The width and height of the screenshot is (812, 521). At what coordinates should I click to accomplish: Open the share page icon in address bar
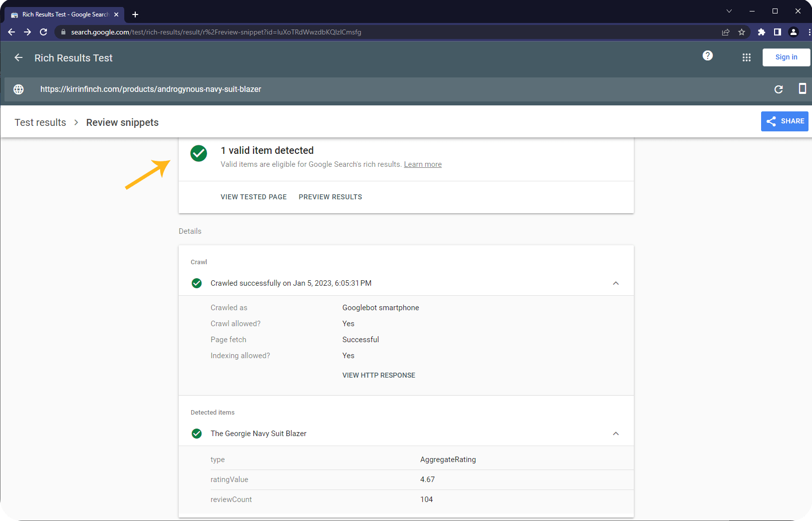[726, 32]
